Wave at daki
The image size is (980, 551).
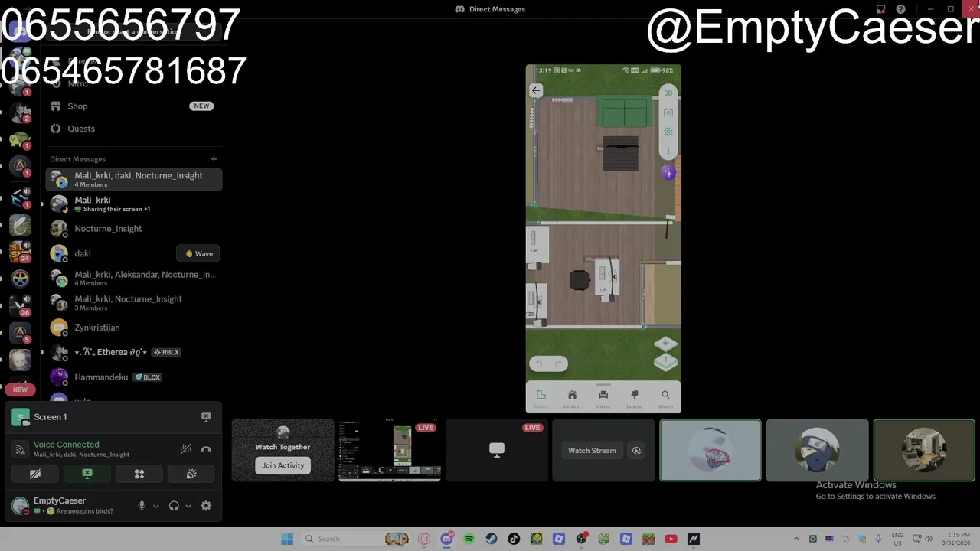tap(199, 253)
